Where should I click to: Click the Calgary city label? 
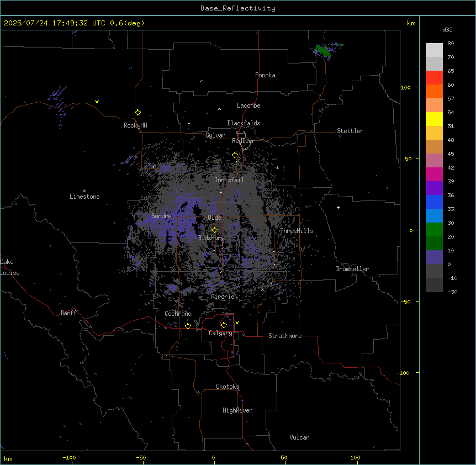(220, 333)
